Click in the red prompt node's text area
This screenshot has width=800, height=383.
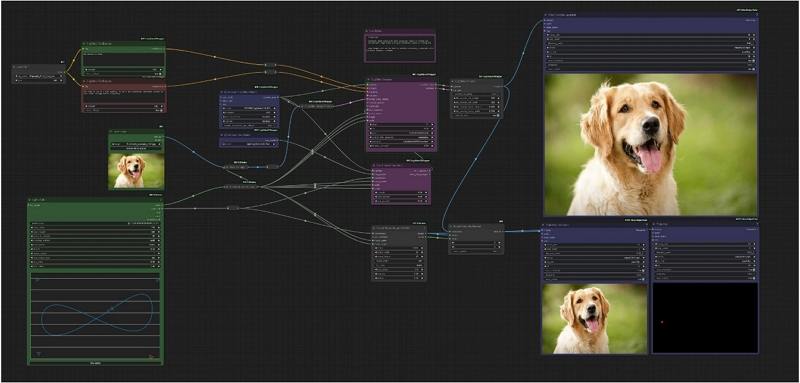tap(123, 96)
